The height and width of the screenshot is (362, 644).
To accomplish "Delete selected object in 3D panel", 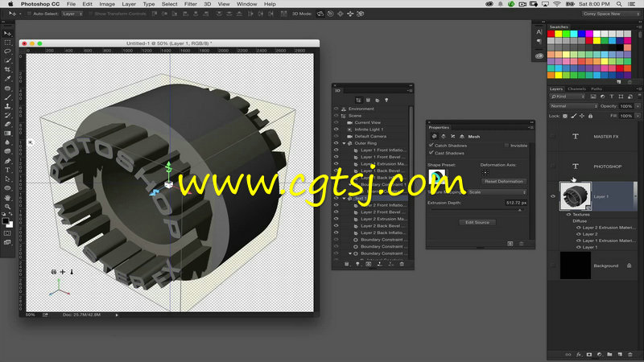I will (402, 265).
